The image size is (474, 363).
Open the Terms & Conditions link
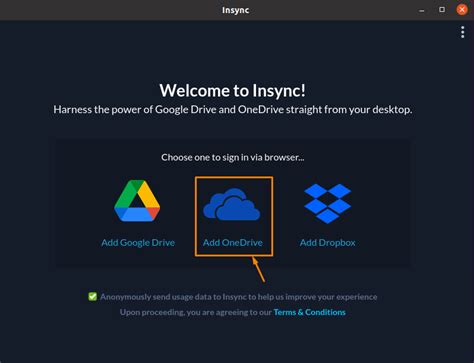coord(309,312)
